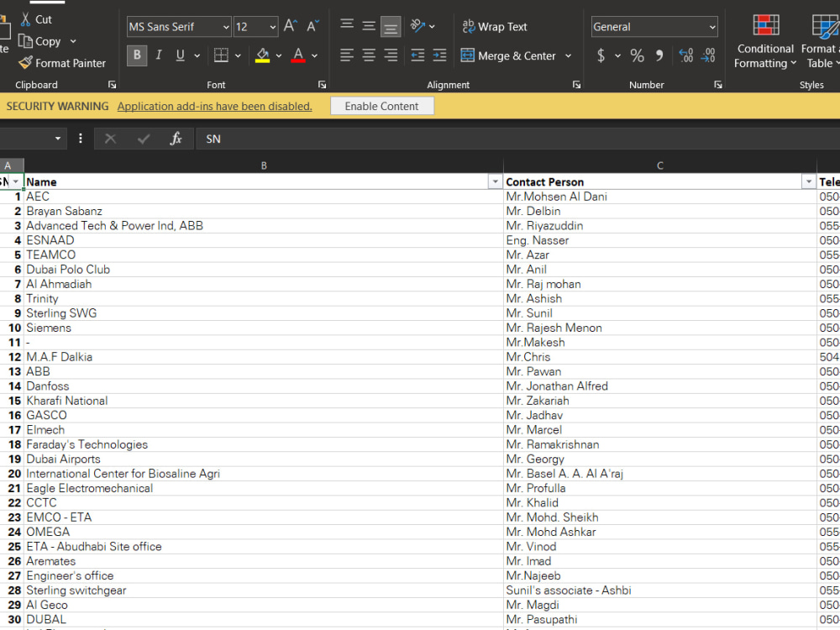Toggle Bold formatting button

(x=137, y=55)
